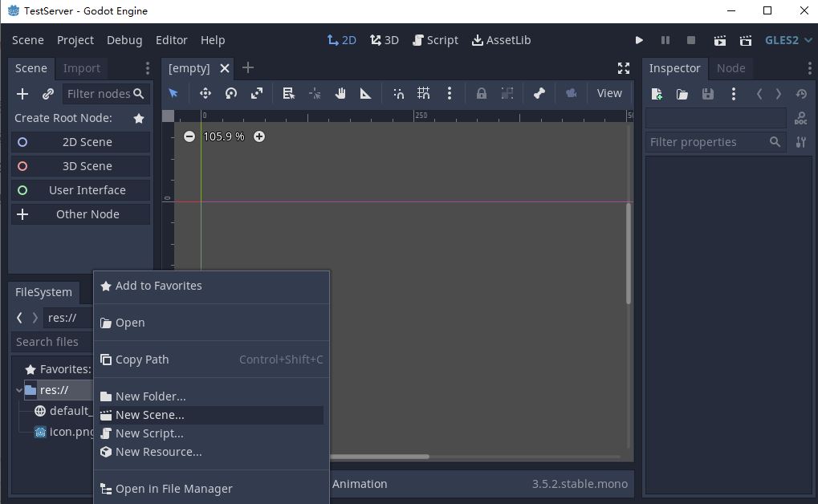
Task: Toggle grid snapping
Action: (424, 93)
